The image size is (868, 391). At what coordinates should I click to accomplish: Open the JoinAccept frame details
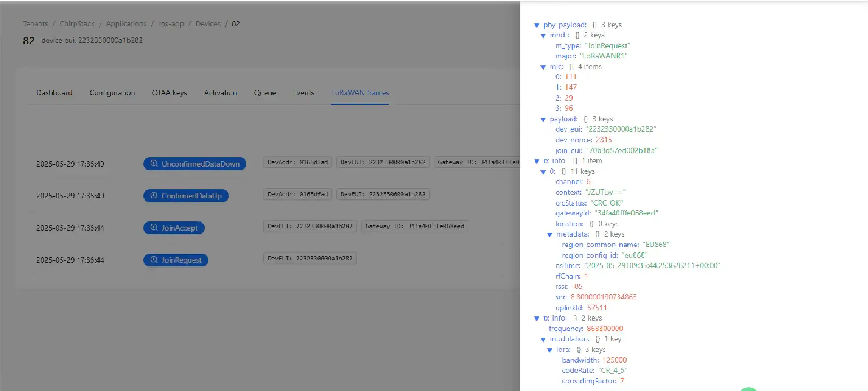tap(174, 228)
